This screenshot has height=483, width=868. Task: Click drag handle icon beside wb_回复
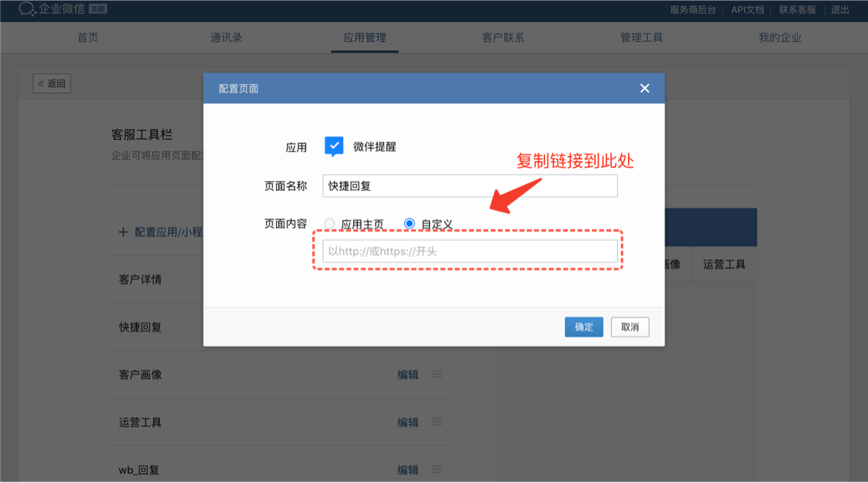pos(437,469)
